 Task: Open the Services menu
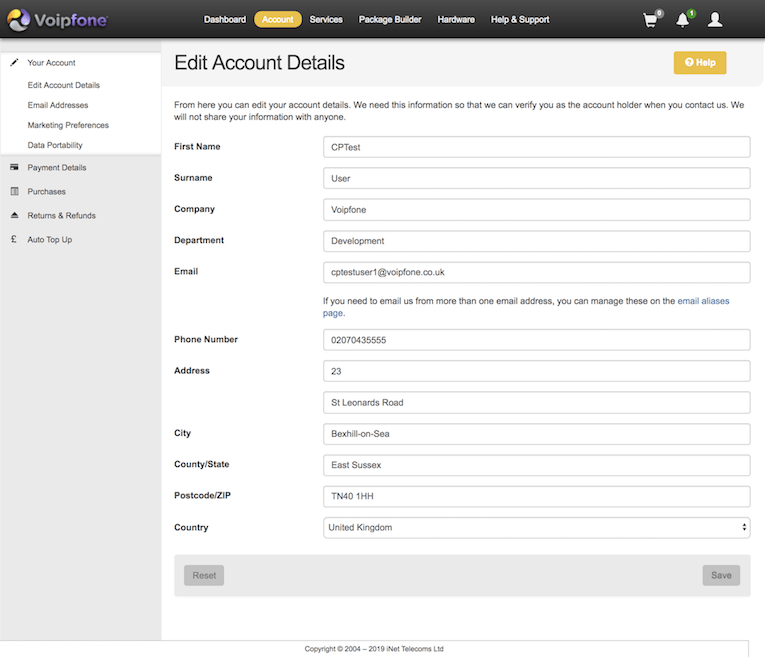point(326,20)
